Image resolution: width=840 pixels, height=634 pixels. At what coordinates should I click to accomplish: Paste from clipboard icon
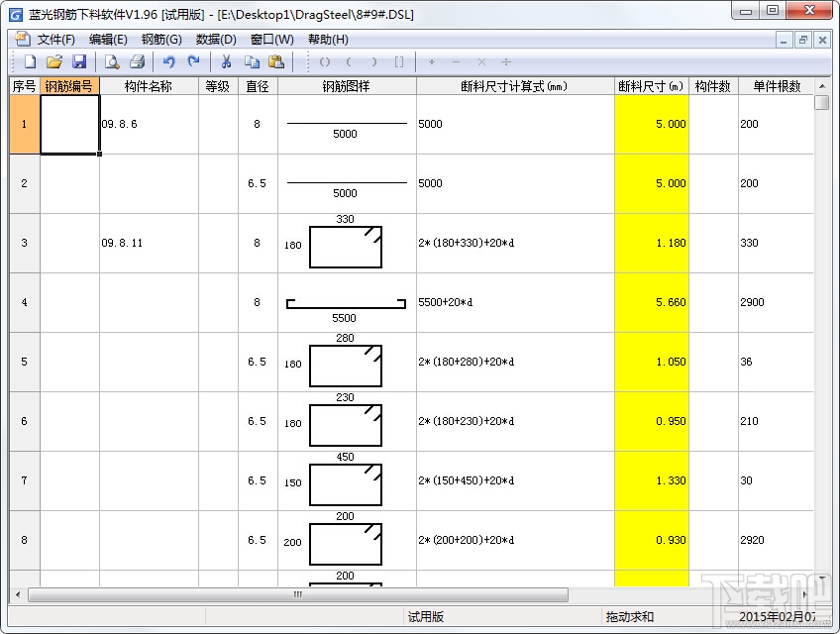pyautogui.click(x=276, y=62)
